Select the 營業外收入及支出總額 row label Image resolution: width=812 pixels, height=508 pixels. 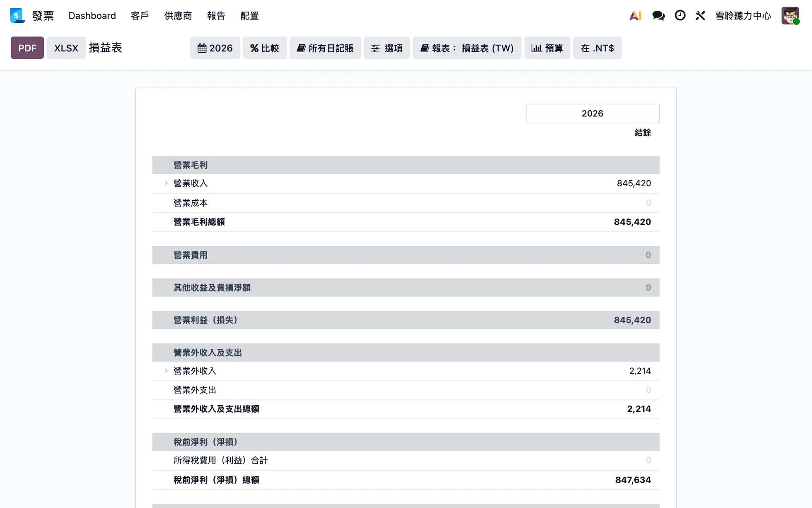217,409
